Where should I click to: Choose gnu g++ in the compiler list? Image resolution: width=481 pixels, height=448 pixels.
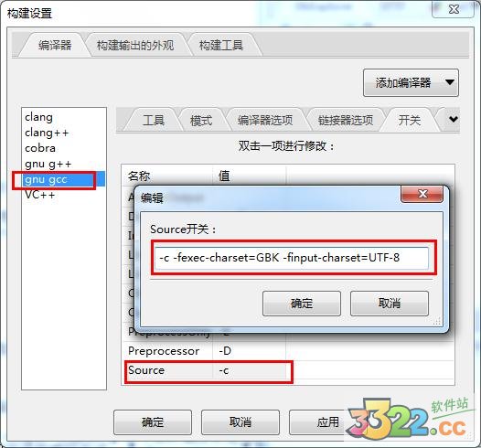click(x=48, y=164)
